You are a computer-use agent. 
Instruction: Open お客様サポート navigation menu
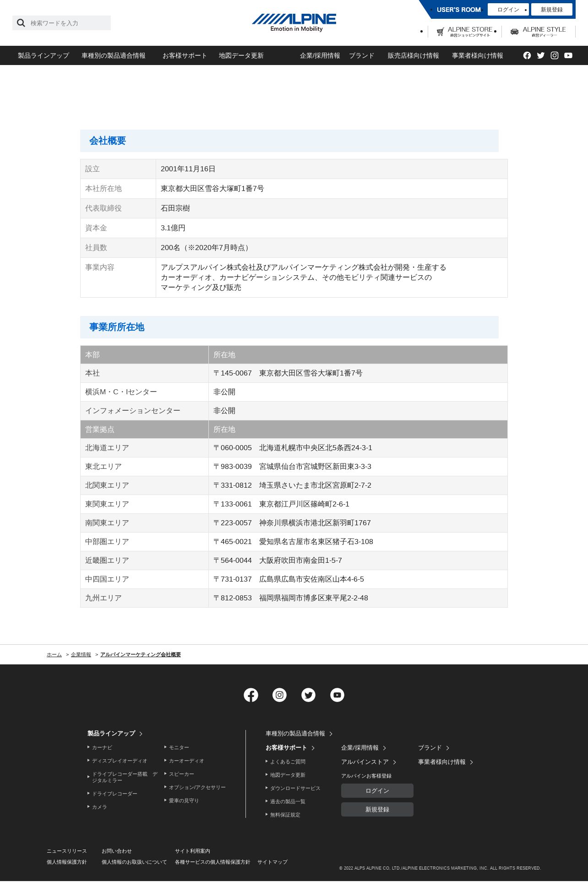coord(185,55)
